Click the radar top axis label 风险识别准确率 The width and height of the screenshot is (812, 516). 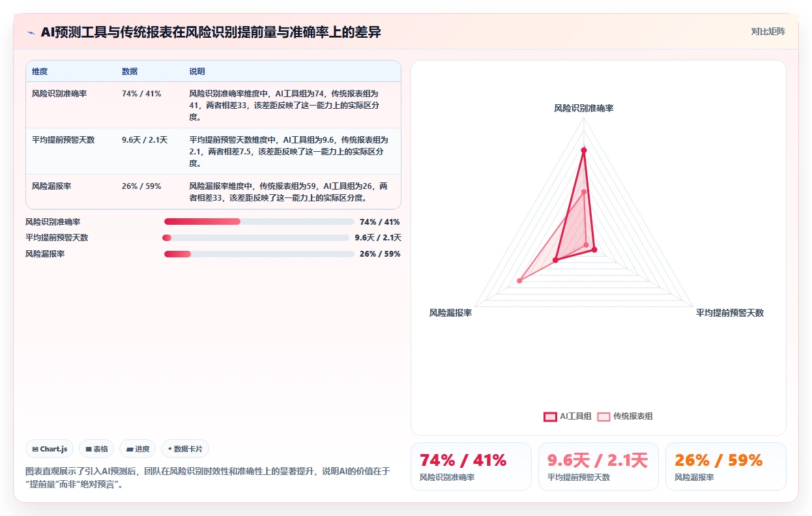coord(584,109)
